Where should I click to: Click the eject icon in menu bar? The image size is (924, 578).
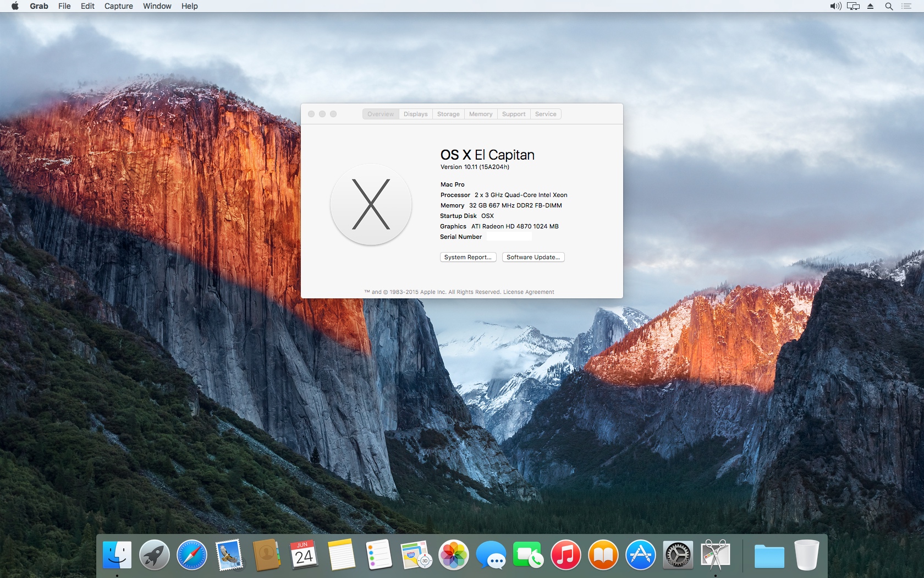point(871,6)
